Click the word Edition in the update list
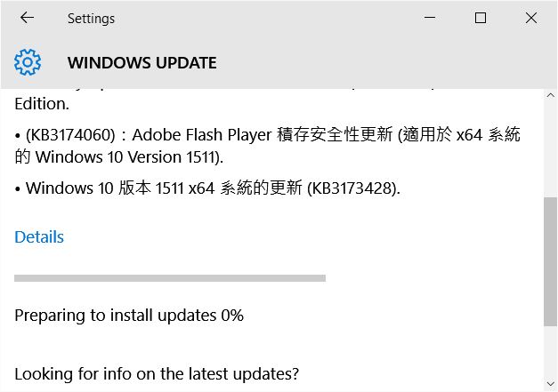The height and width of the screenshot is (392, 558). click(x=42, y=104)
